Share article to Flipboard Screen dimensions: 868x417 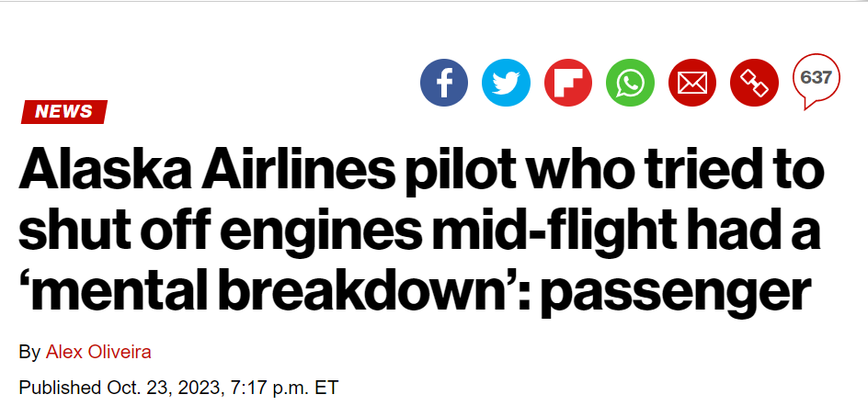click(568, 83)
